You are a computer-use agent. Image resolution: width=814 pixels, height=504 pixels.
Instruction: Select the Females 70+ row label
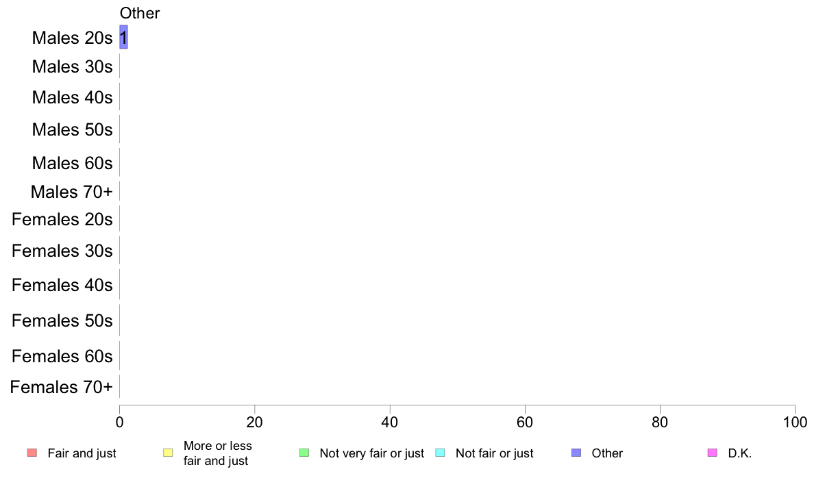point(61,387)
